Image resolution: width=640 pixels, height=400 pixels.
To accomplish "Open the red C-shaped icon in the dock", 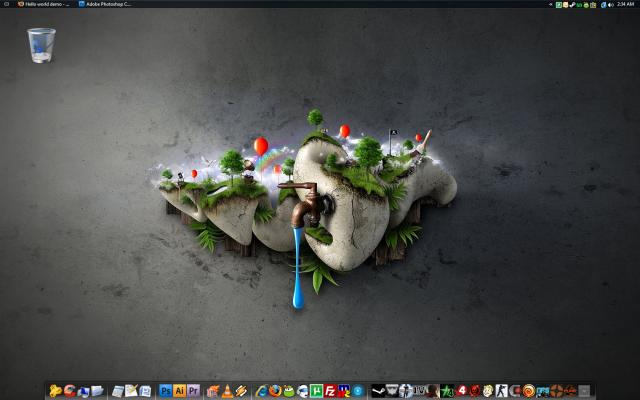I will tap(69, 391).
